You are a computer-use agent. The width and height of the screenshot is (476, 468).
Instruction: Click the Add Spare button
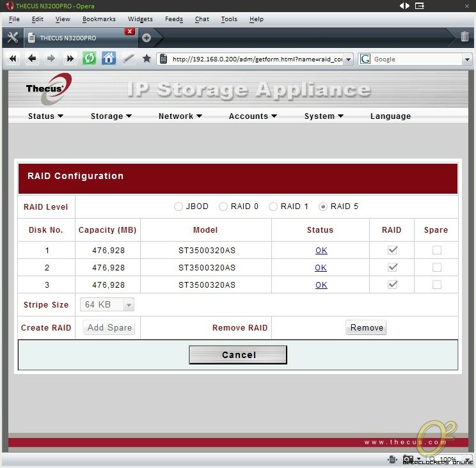(109, 327)
